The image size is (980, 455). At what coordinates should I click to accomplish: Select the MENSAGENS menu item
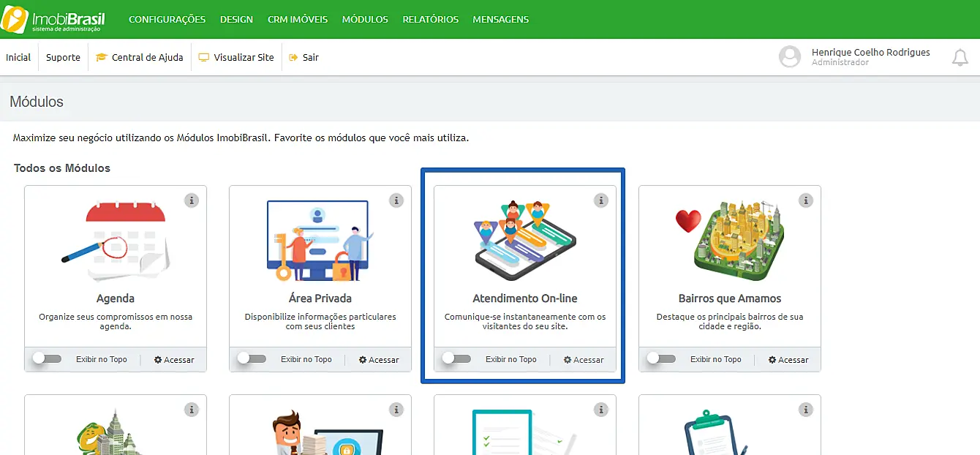pyautogui.click(x=500, y=20)
